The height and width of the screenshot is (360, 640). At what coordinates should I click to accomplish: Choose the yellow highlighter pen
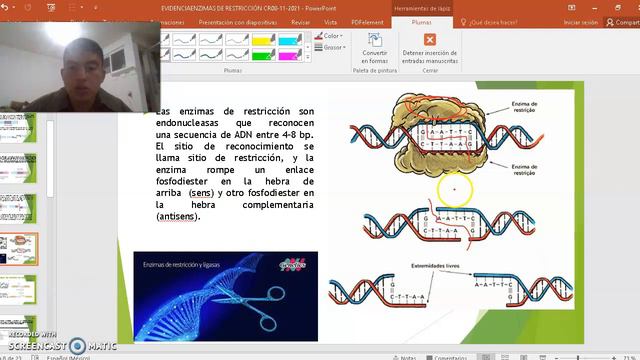tap(264, 39)
